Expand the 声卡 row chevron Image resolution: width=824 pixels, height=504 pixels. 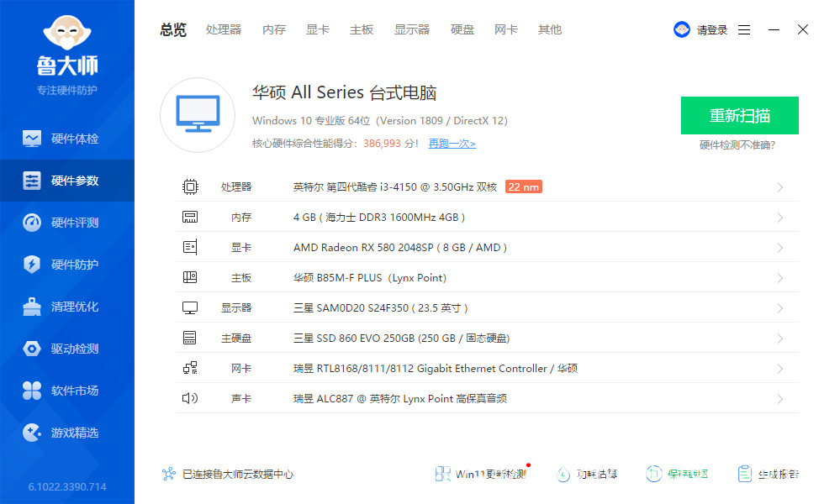pos(780,399)
